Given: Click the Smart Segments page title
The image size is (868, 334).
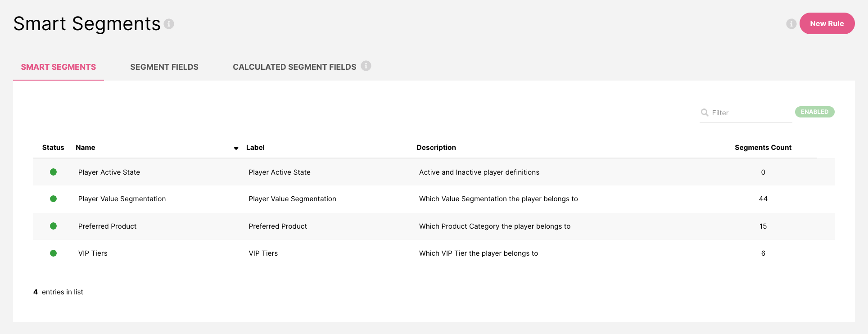Looking at the screenshot, I should pyautogui.click(x=87, y=23).
